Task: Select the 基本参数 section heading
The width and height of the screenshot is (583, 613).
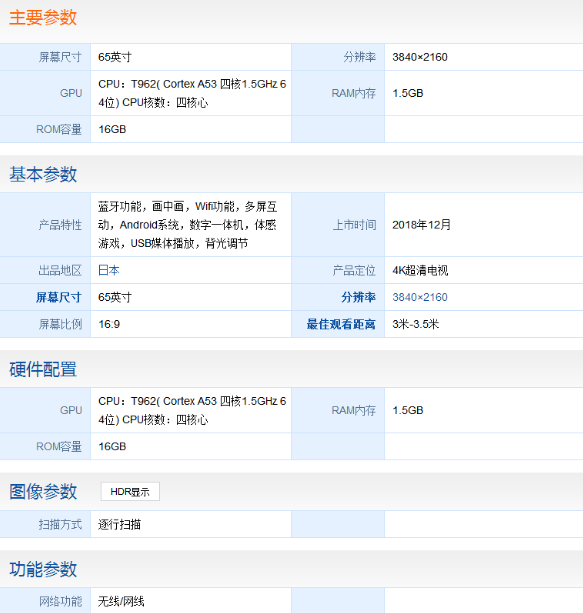Action: [43, 174]
